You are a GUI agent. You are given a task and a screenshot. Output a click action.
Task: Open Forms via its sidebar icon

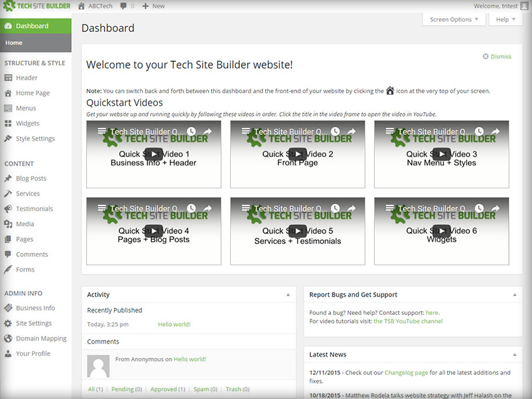8,269
